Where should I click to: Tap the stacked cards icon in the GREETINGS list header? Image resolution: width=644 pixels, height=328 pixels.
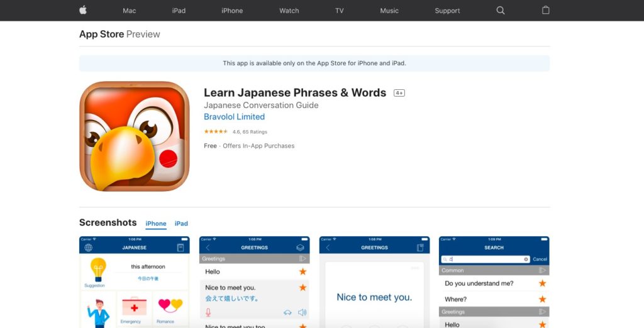pyautogui.click(x=300, y=248)
